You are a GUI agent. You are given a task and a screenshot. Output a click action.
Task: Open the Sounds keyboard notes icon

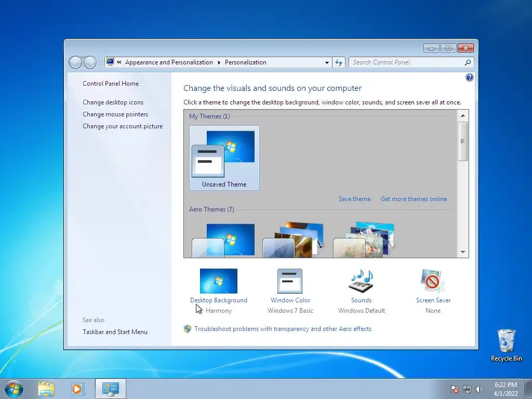[x=361, y=281]
